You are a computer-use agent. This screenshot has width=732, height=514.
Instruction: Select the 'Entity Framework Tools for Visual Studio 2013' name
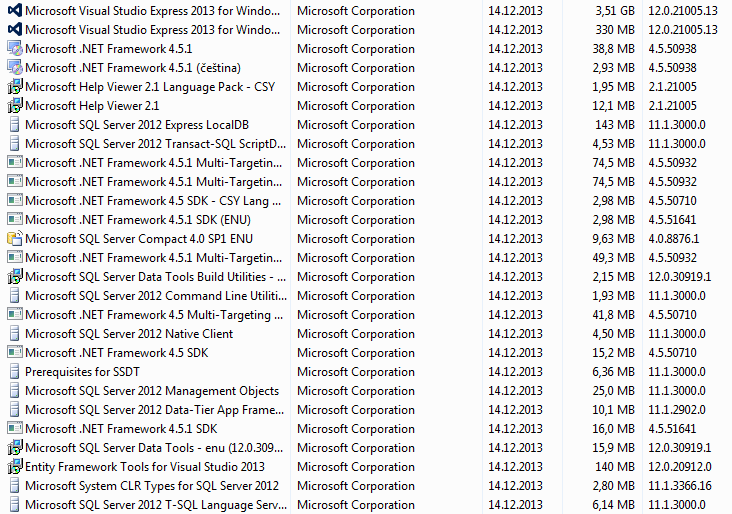coord(145,467)
